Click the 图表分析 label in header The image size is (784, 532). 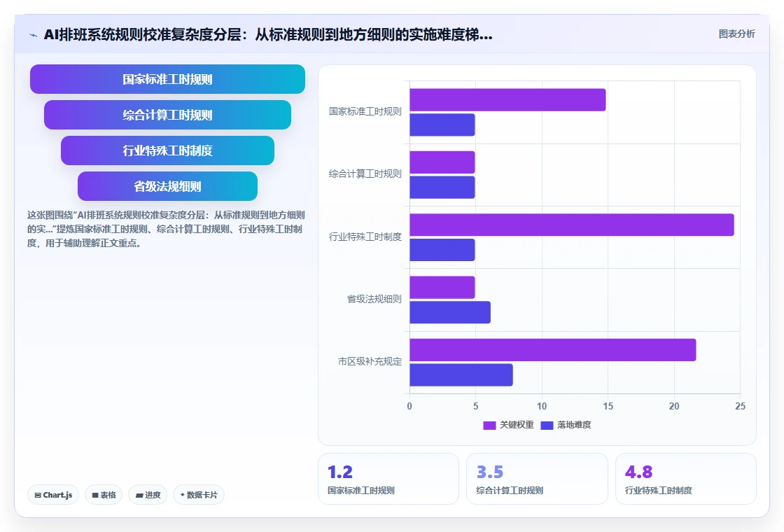point(736,34)
